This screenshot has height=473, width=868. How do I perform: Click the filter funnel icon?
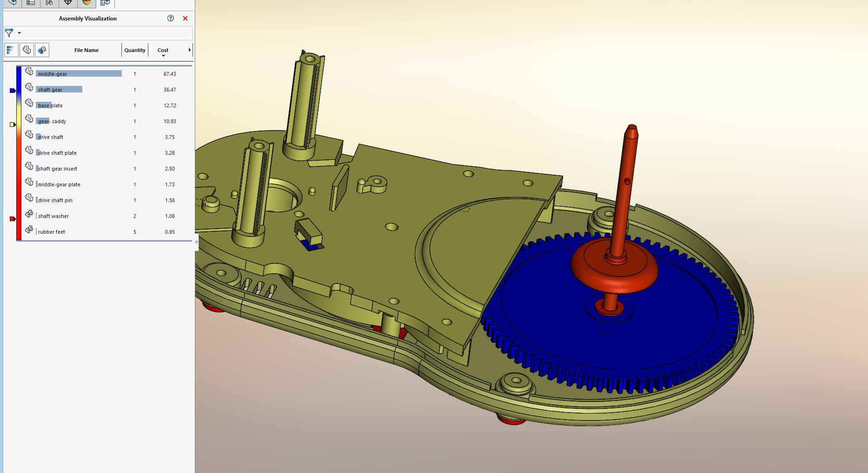pyautogui.click(x=9, y=33)
